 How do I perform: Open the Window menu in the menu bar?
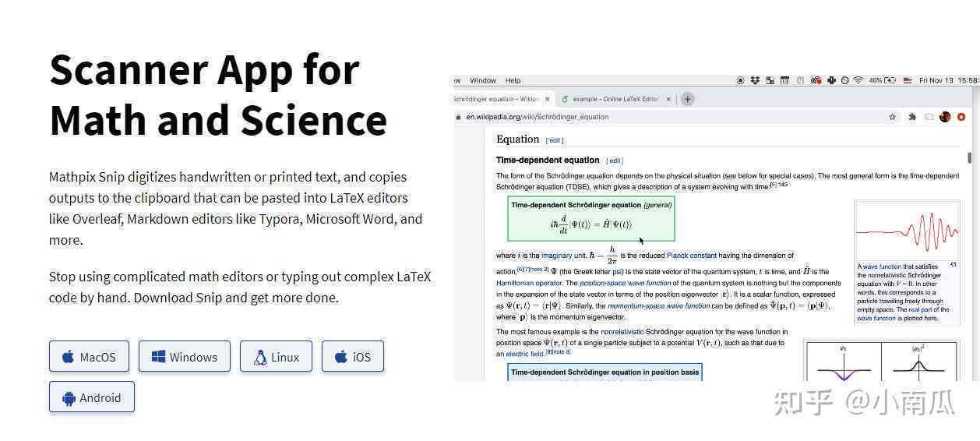coord(483,80)
